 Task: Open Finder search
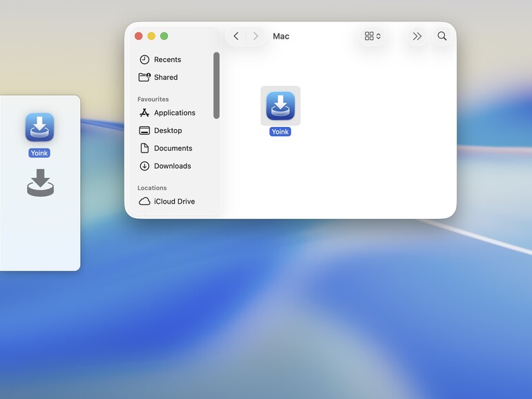tap(441, 36)
